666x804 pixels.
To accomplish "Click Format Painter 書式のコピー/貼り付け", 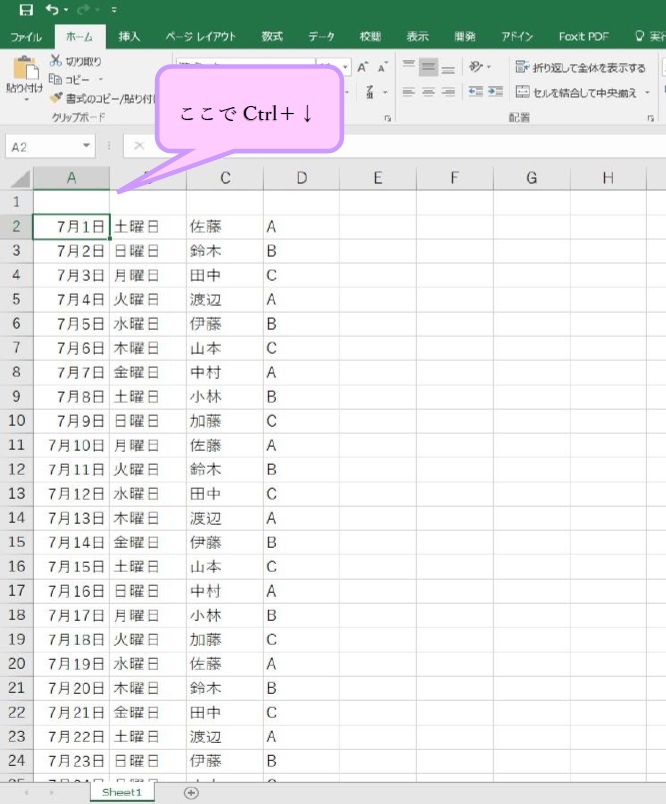I will coord(102,98).
